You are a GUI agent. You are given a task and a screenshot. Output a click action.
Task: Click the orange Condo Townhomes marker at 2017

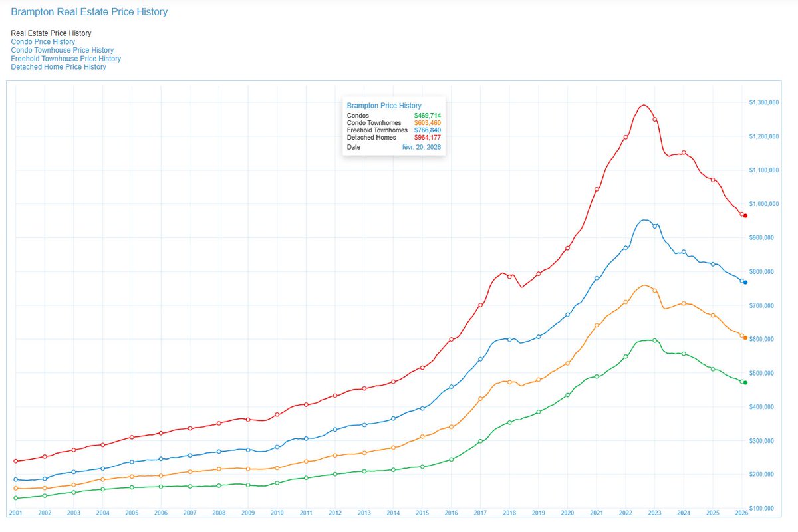480,399
